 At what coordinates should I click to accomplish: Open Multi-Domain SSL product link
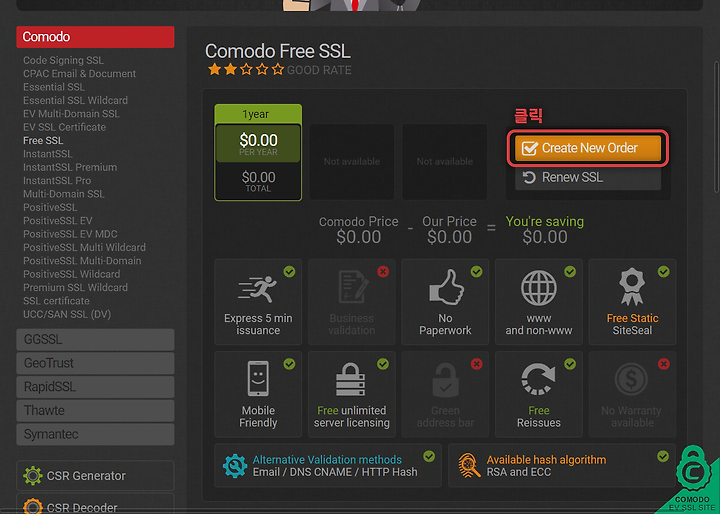tap(64, 194)
